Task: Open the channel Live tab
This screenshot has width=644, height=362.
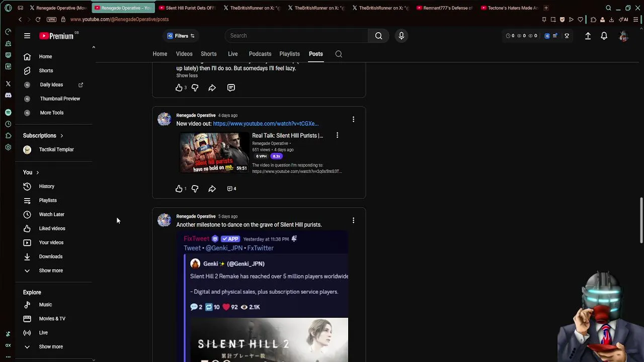Action: pos(232,54)
